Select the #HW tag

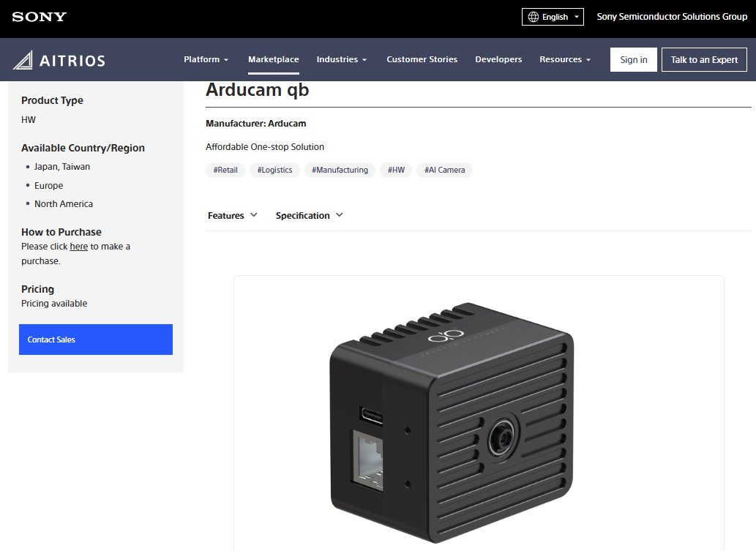click(395, 170)
